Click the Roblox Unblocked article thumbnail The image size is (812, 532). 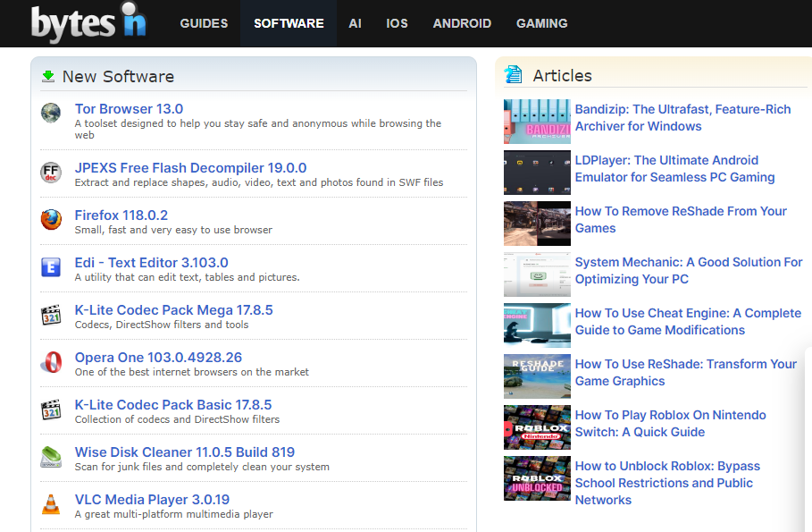click(537, 478)
